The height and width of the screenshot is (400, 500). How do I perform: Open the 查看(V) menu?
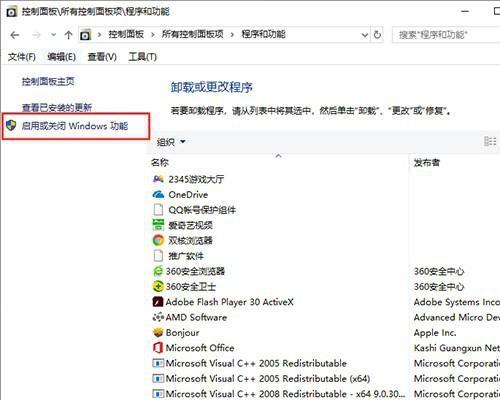[102, 57]
